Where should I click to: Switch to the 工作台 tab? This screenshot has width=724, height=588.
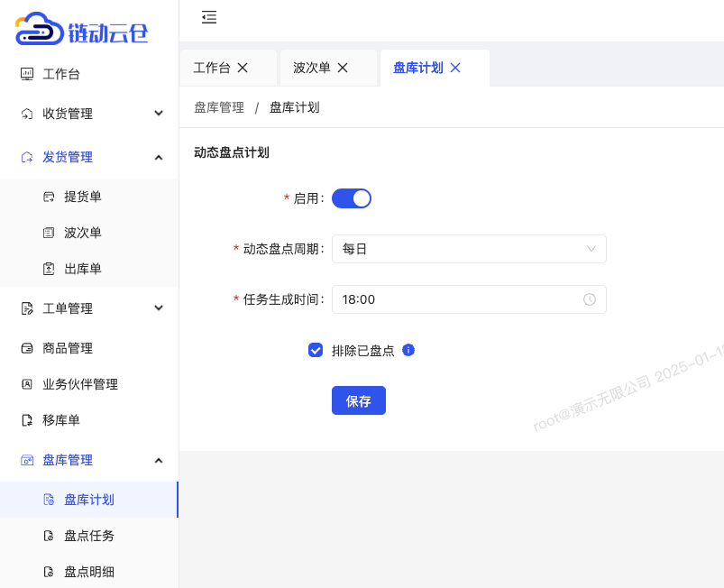tap(211, 68)
